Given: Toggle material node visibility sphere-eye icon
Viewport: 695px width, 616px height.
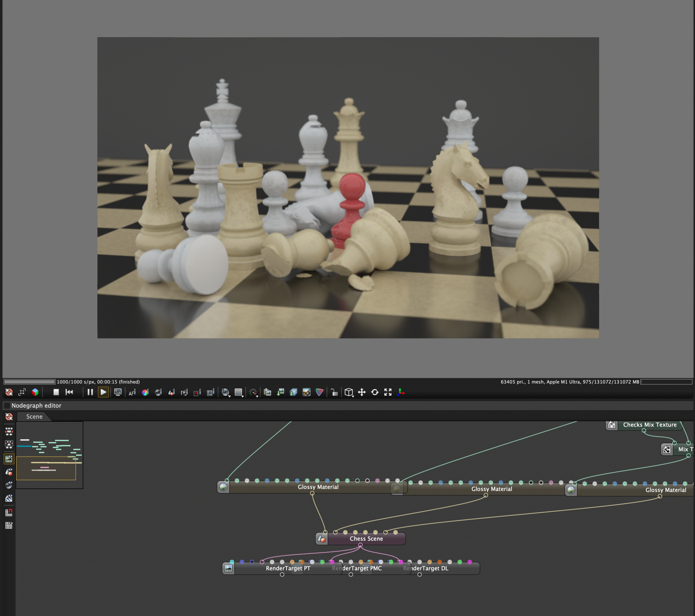Looking at the screenshot, I should (x=9, y=485).
